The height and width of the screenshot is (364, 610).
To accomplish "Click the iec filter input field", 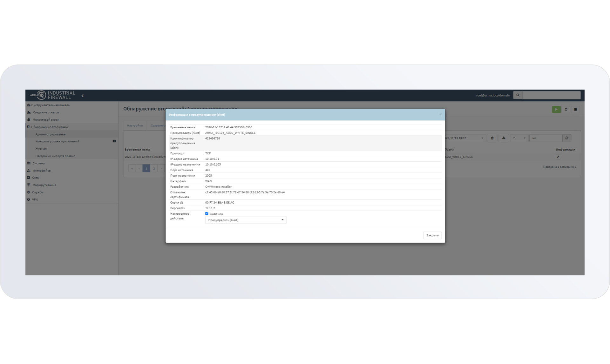I will (x=546, y=138).
